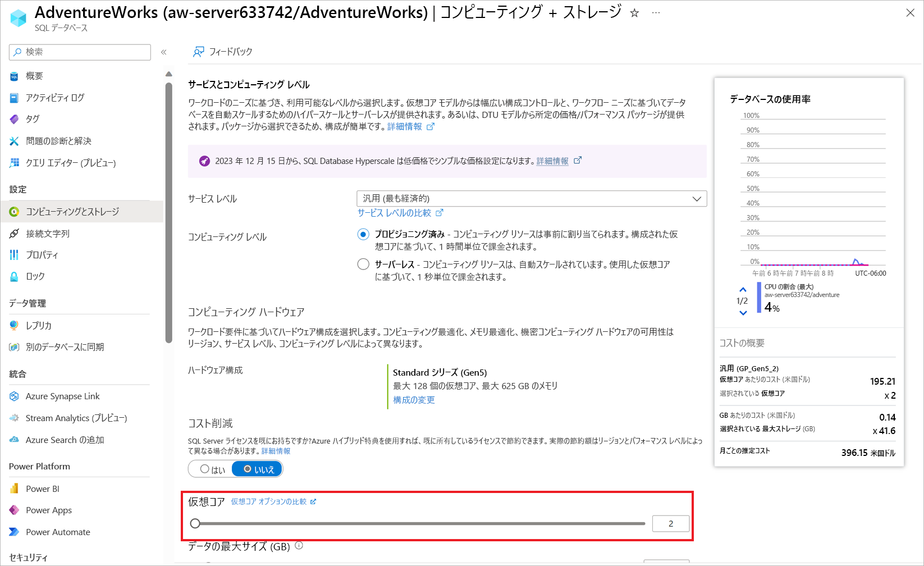This screenshot has height=566, width=924.
Task: Click the 概要 overview icon
Action: pyautogui.click(x=14, y=76)
